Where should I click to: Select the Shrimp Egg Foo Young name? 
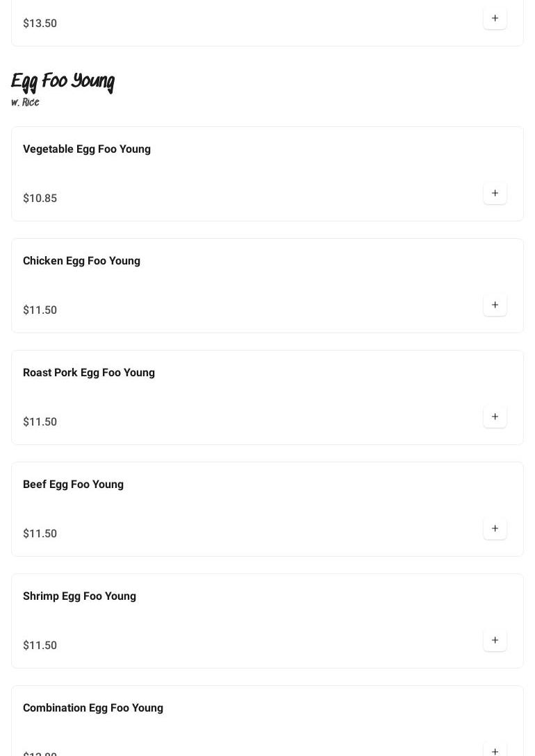pyautogui.click(x=79, y=596)
